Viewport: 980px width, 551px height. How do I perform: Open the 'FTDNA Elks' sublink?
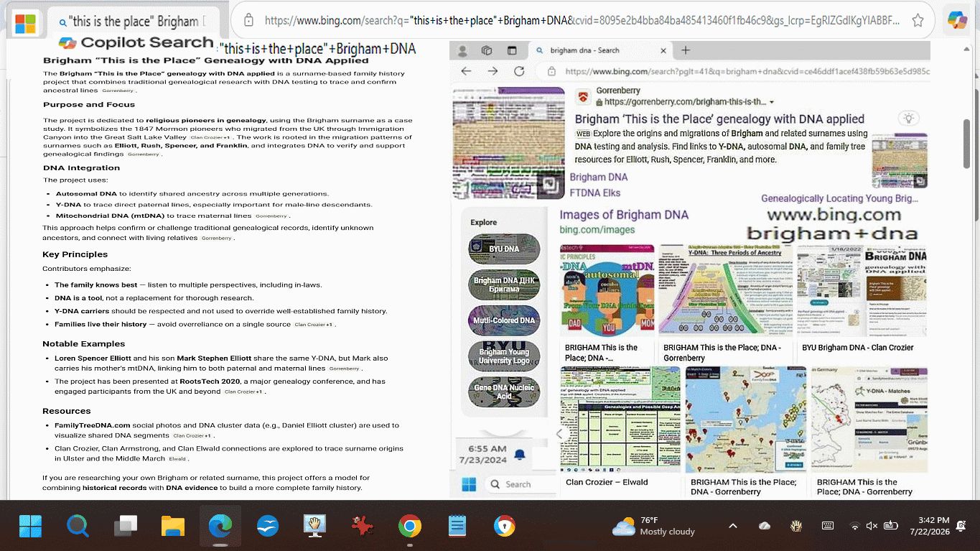[x=595, y=193]
